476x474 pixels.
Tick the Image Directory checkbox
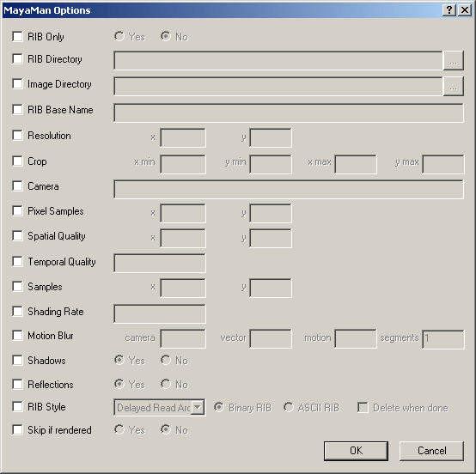click(x=17, y=83)
